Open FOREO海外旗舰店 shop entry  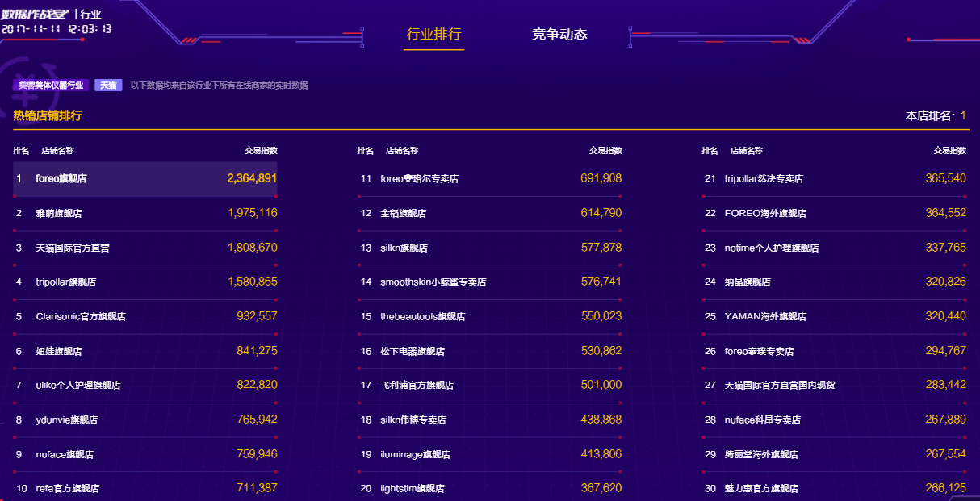765,214
